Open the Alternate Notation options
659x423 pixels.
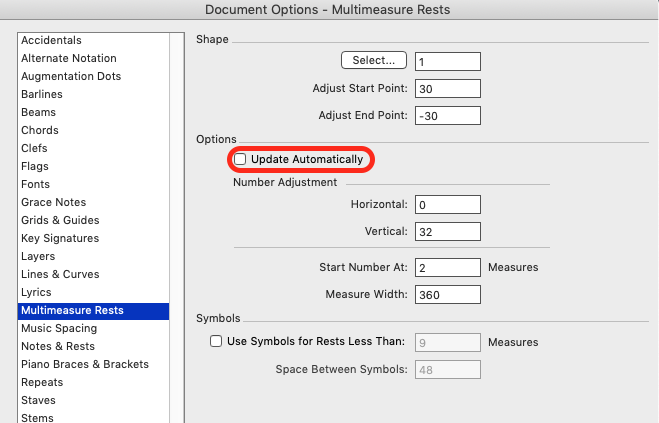pos(69,58)
